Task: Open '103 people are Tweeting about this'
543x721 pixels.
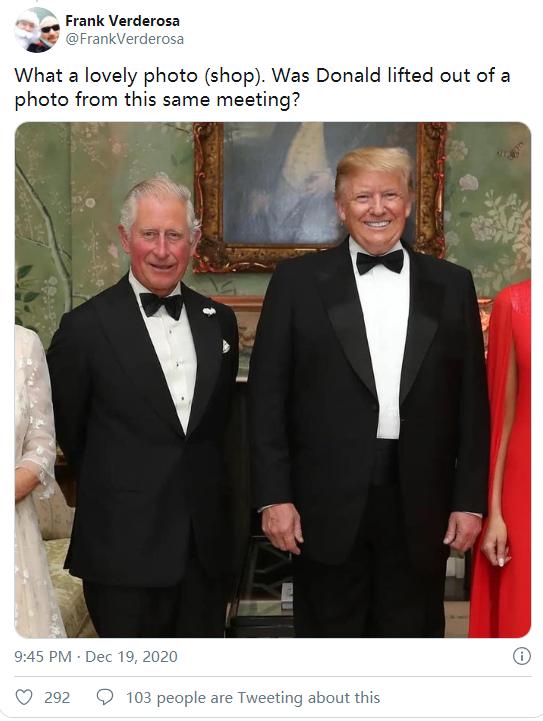Action: (x=253, y=698)
